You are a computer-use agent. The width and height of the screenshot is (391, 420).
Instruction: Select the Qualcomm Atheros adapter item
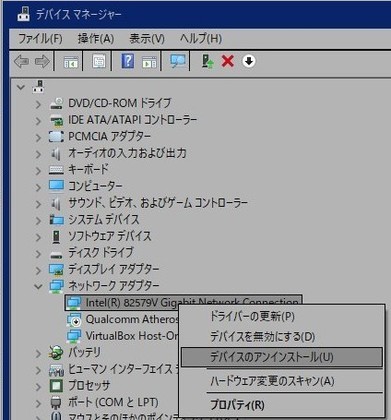point(132,319)
